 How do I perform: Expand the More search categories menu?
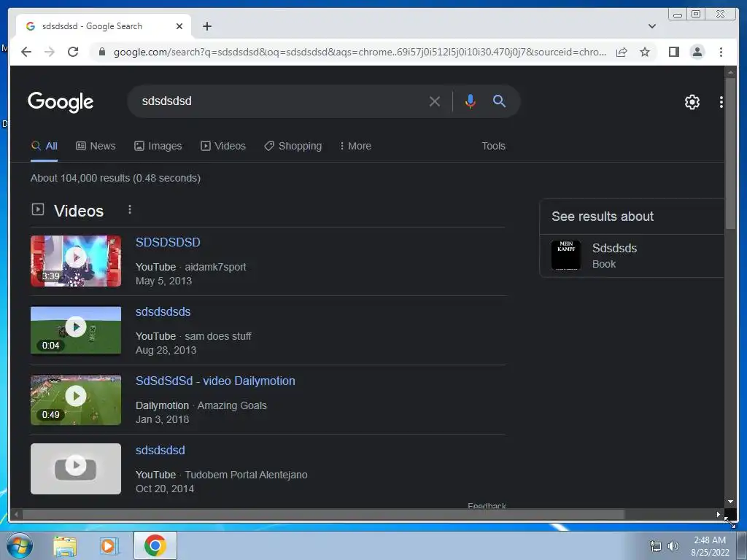tap(355, 146)
